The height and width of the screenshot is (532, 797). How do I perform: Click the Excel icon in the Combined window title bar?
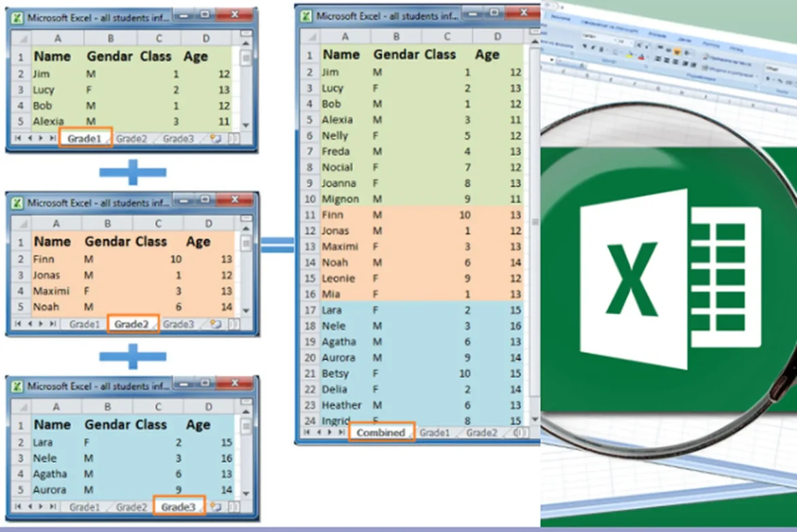(307, 16)
